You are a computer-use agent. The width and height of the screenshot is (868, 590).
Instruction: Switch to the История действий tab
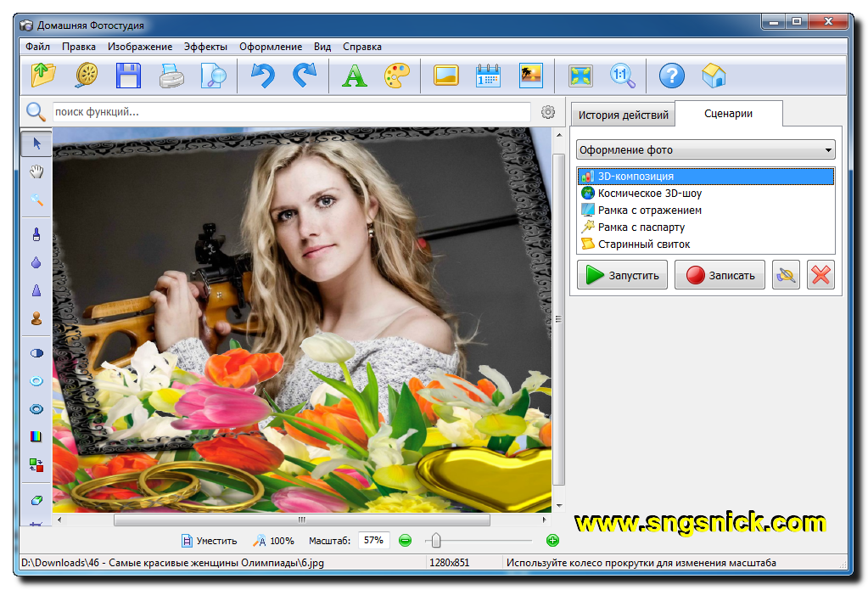click(x=624, y=115)
